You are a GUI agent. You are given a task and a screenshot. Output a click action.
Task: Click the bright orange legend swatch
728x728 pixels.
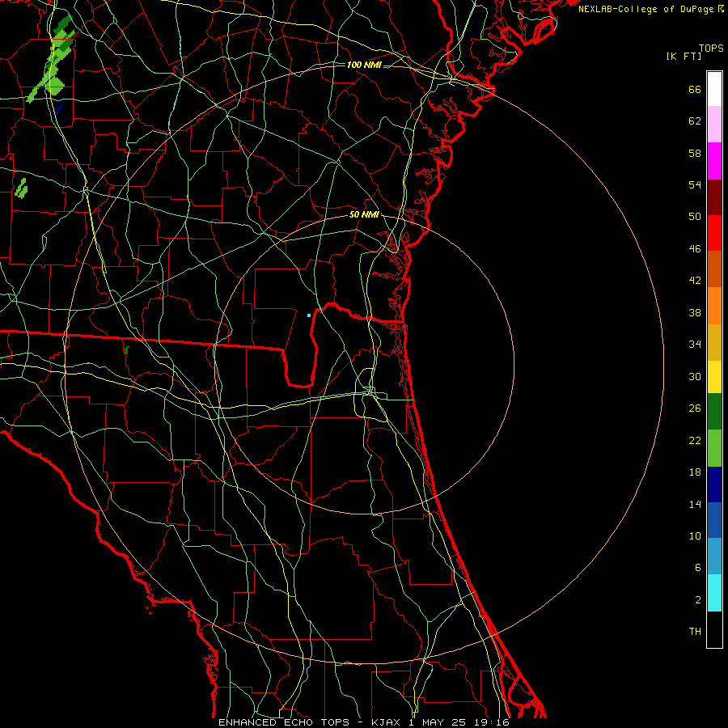pos(714,306)
